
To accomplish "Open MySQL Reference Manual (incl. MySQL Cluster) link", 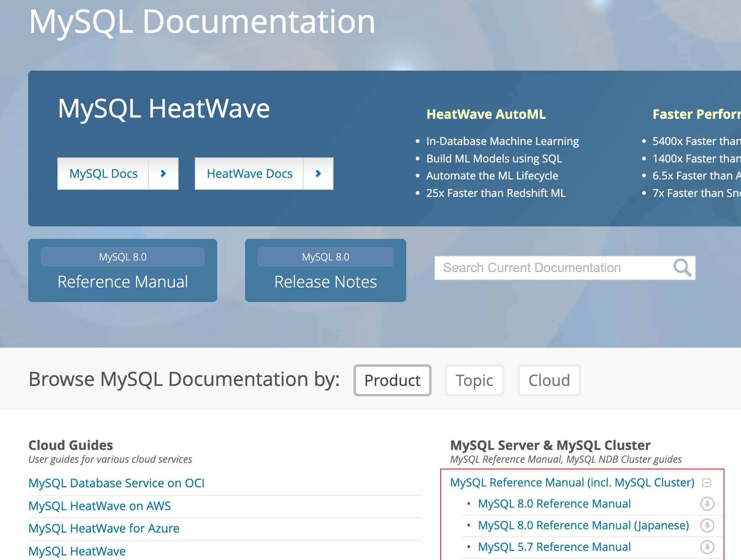I will pyautogui.click(x=572, y=483).
